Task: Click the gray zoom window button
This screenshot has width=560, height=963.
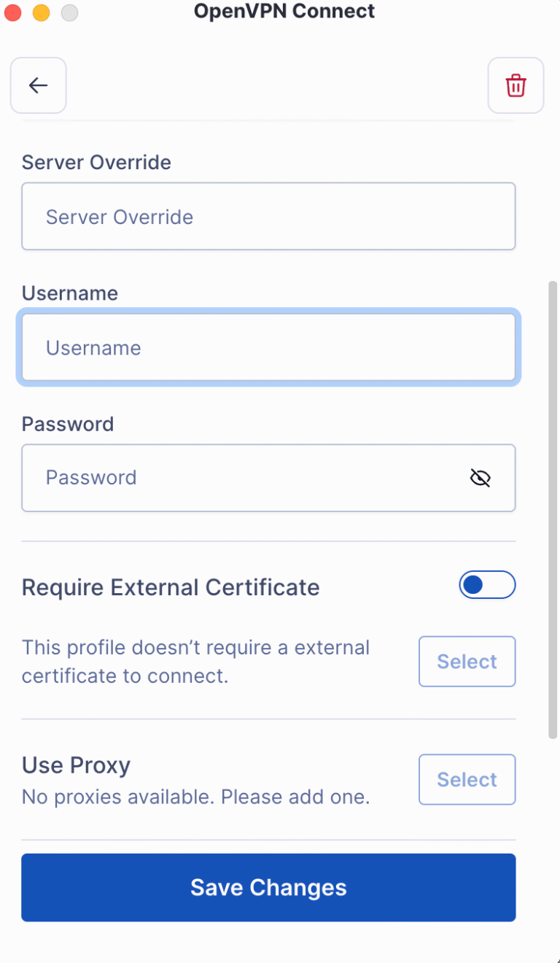Action: coord(69,12)
